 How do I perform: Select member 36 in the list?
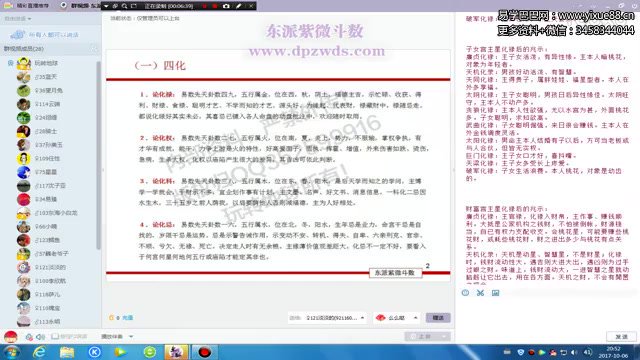pos(49,90)
